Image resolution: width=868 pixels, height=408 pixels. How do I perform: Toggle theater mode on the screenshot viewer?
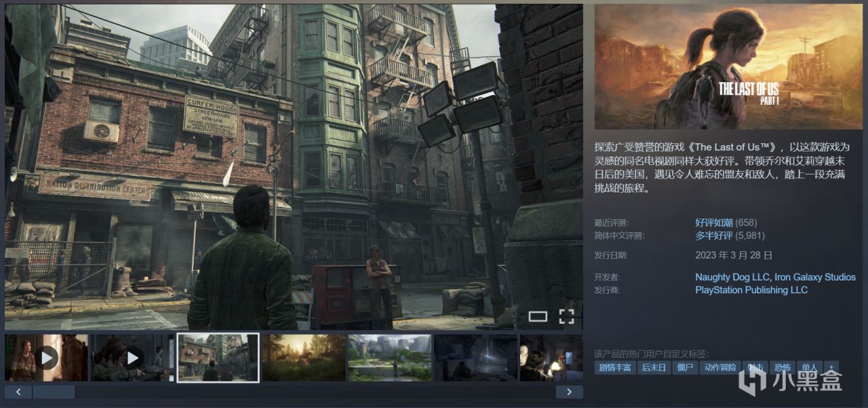(538, 316)
